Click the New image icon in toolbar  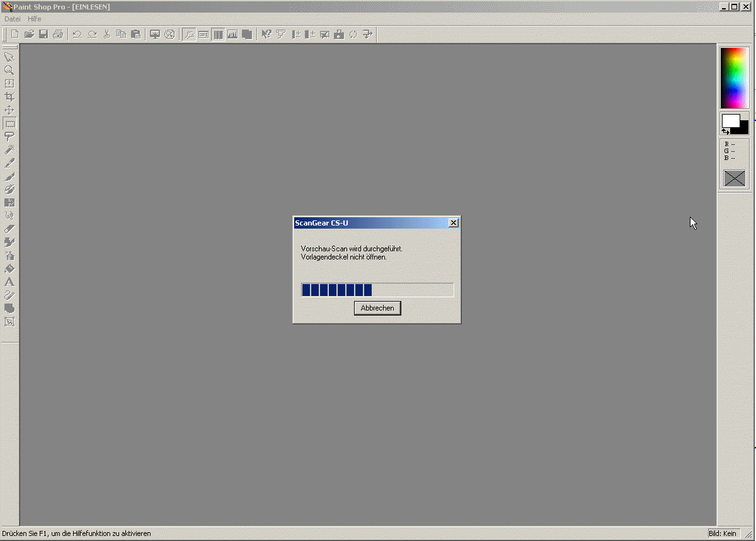pos(14,34)
